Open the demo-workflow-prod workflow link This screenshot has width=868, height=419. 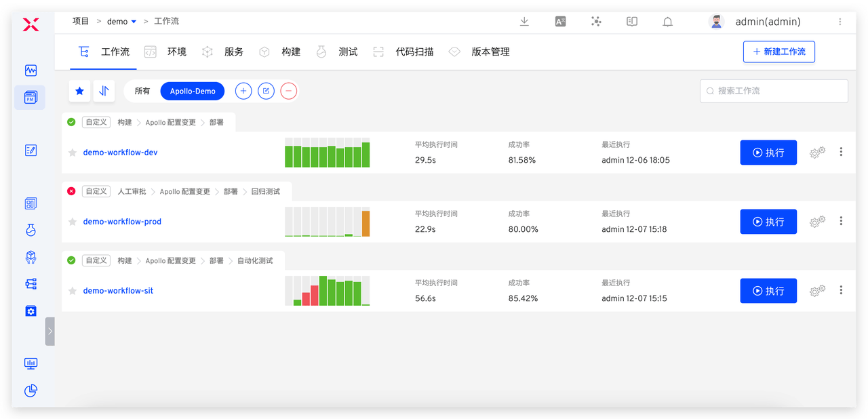(122, 222)
